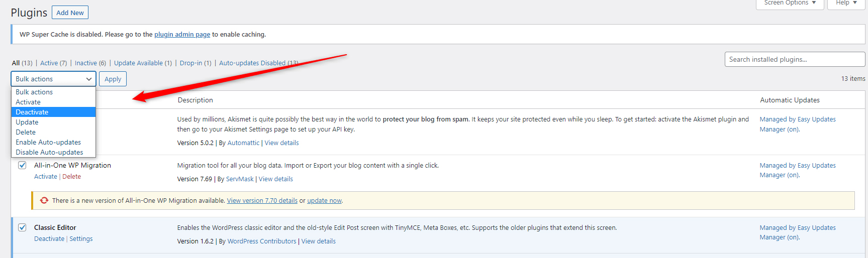Choose Delete from bulk actions list
The image size is (868, 258).
53,132
